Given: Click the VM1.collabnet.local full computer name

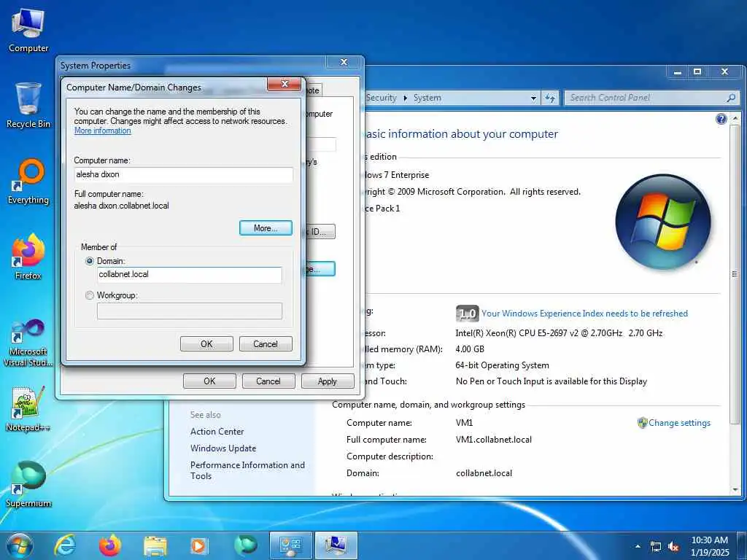Looking at the screenshot, I should tap(494, 440).
